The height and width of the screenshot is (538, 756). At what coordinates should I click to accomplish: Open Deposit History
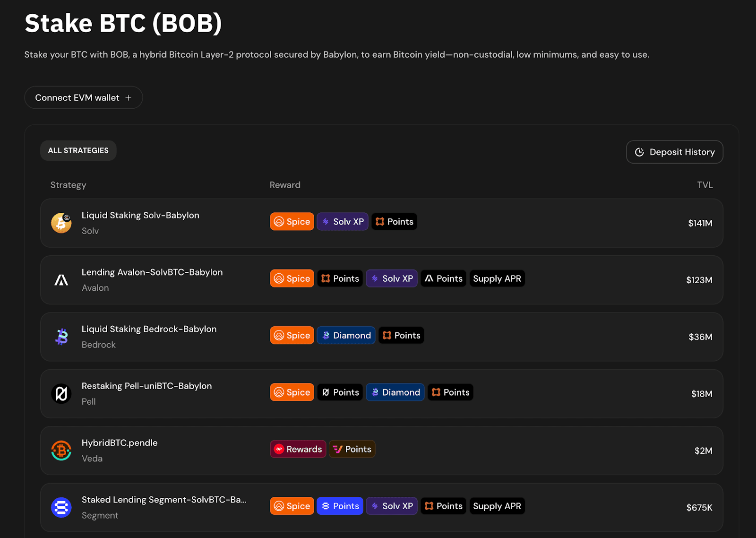click(x=674, y=152)
